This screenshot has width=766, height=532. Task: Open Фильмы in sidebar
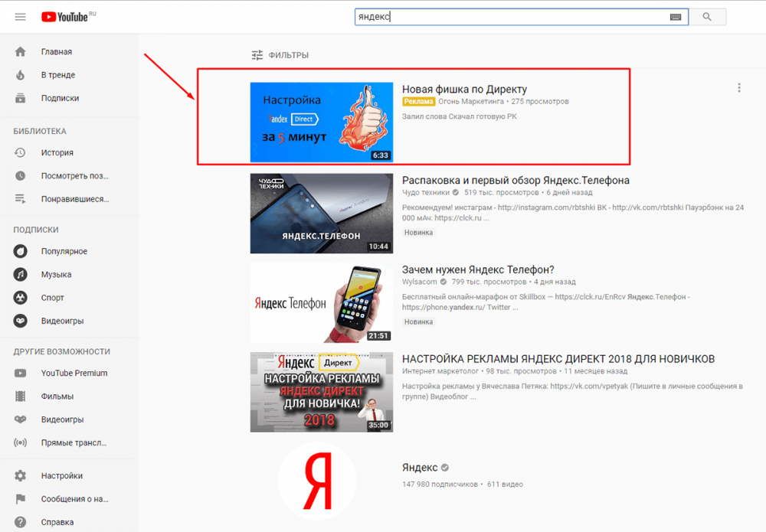(x=57, y=397)
